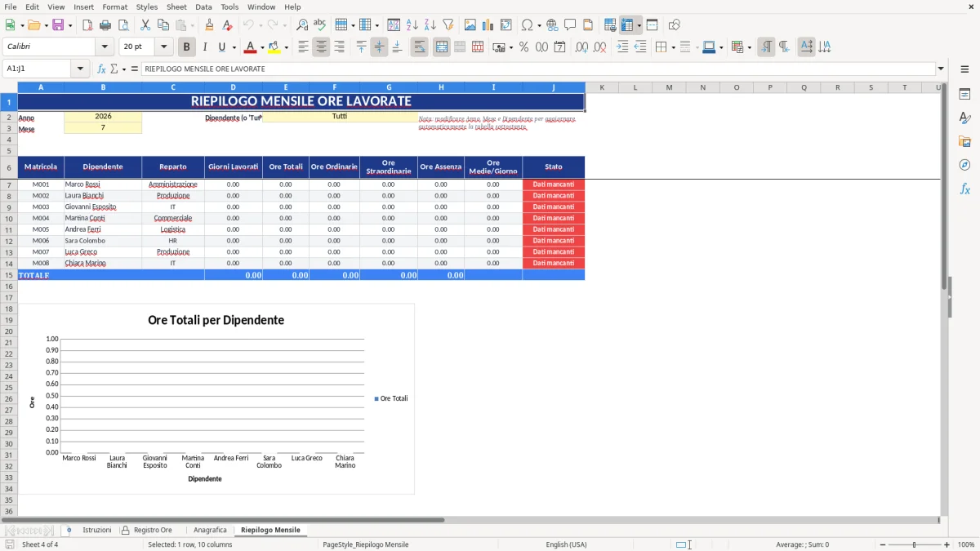
Task: Open the Sheet menu
Action: pyautogui.click(x=176, y=7)
